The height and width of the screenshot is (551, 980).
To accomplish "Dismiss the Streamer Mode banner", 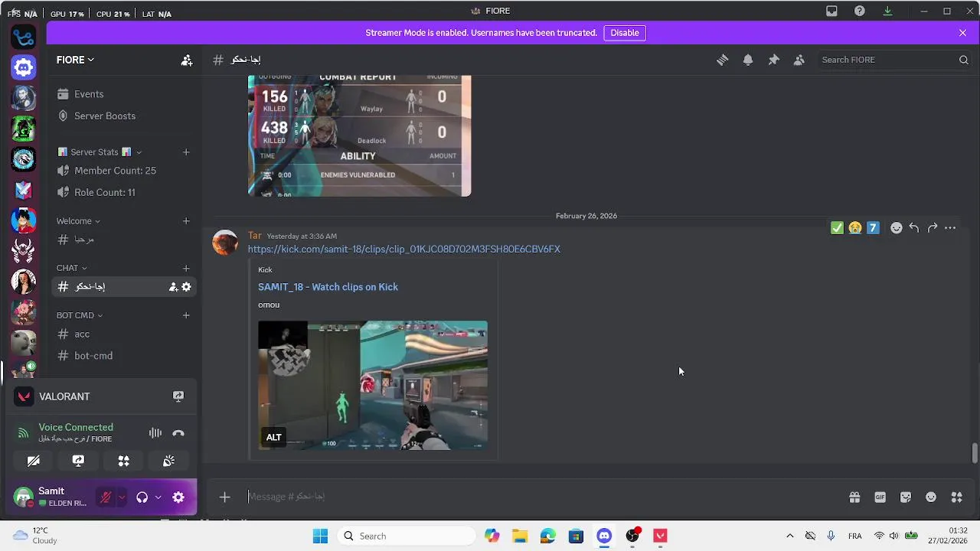I will tap(962, 33).
